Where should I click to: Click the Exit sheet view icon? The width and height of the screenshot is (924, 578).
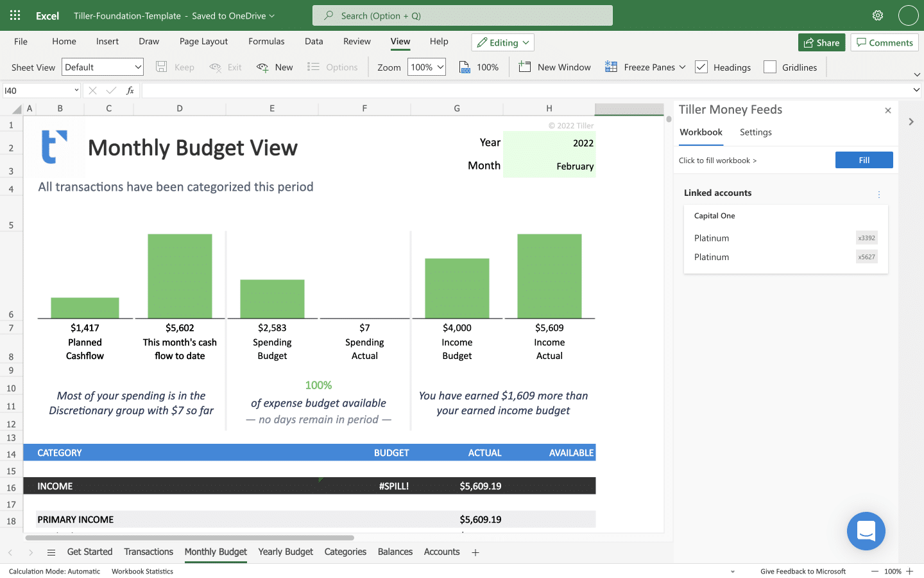click(x=216, y=67)
